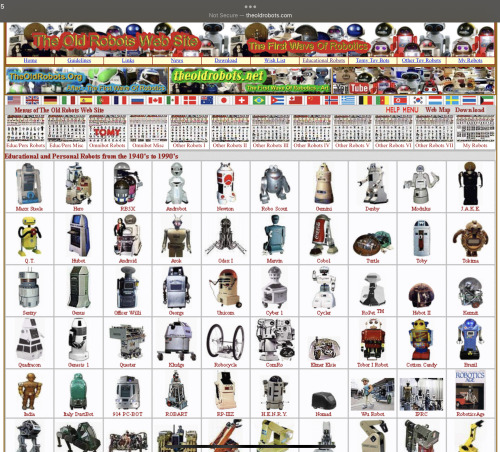Screen dimensions: 500x452
Task: Pick the Danish flag
Action: coord(190,100)
